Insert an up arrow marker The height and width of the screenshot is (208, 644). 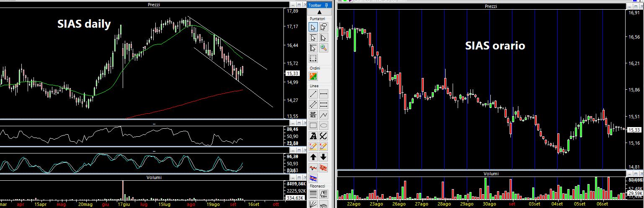point(313,157)
